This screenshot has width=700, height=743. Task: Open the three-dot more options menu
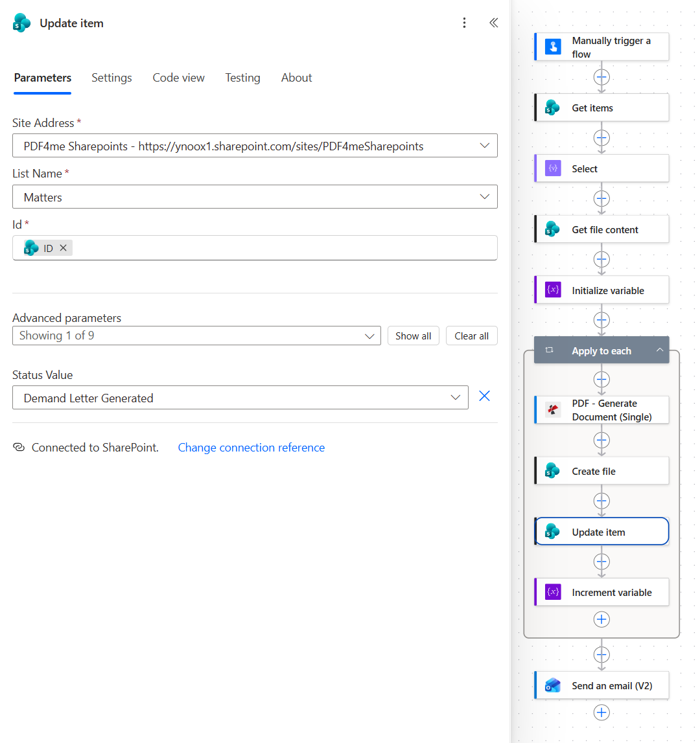pyautogui.click(x=464, y=23)
